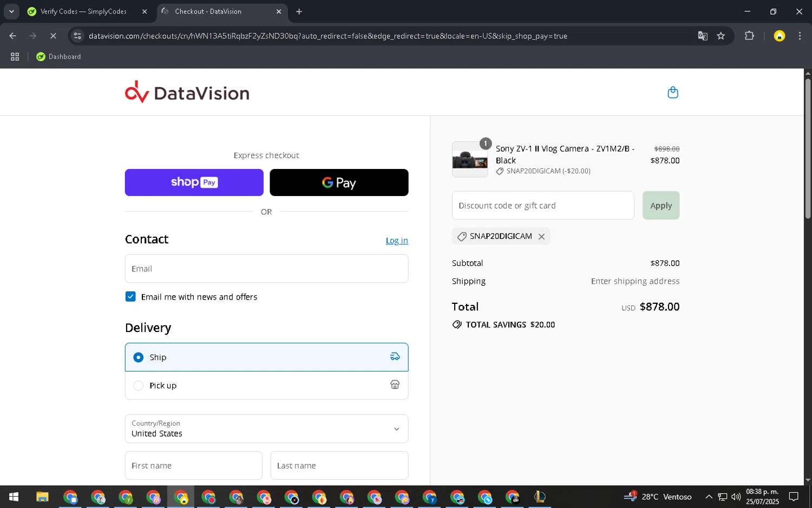This screenshot has height=508, width=812.
Task: Click the Total amount $878.00
Action: [659, 307]
